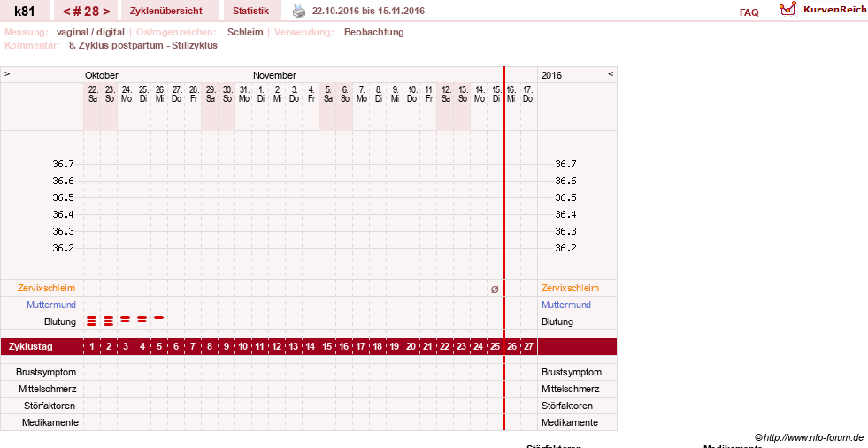Screen dimensions: 868x448
Task: Click the Schleim estrogen sign value
Action: coord(245,32)
